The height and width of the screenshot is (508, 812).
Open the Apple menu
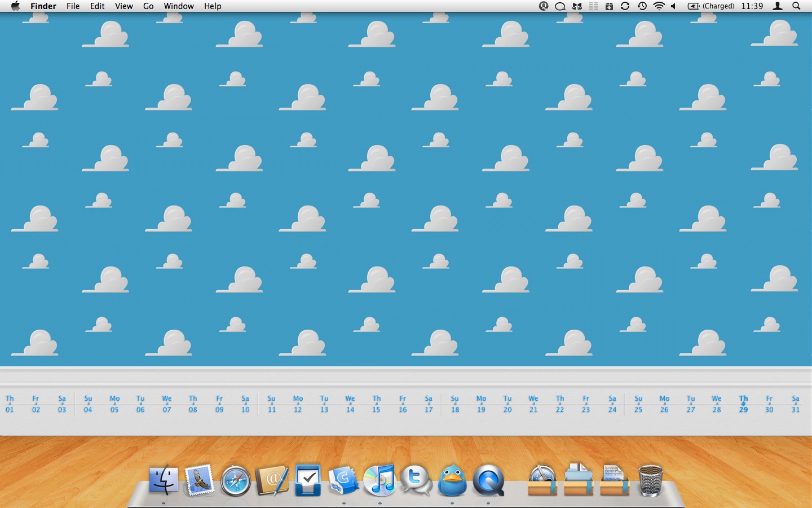click(15, 6)
